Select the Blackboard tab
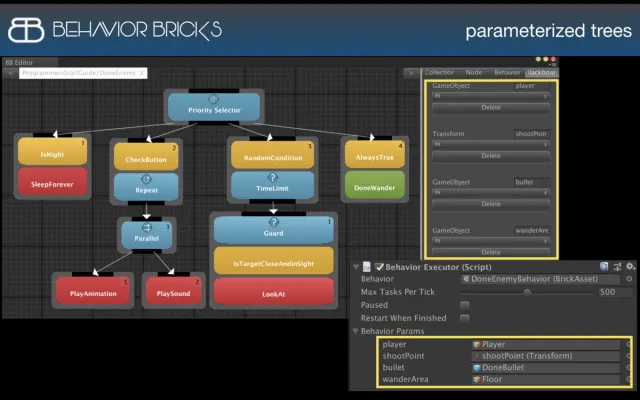 (541, 72)
